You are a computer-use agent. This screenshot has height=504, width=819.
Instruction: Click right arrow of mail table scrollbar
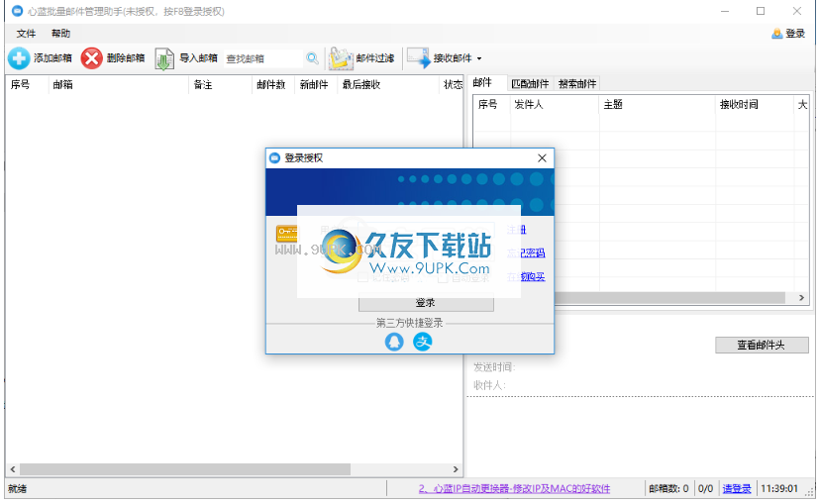click(801, 298)
